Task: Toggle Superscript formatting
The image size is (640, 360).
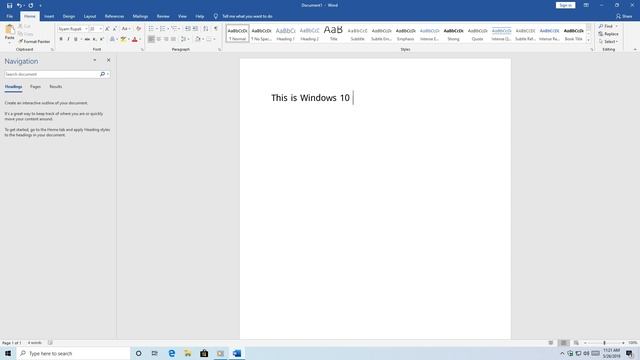Action: (x=102, y=39)
